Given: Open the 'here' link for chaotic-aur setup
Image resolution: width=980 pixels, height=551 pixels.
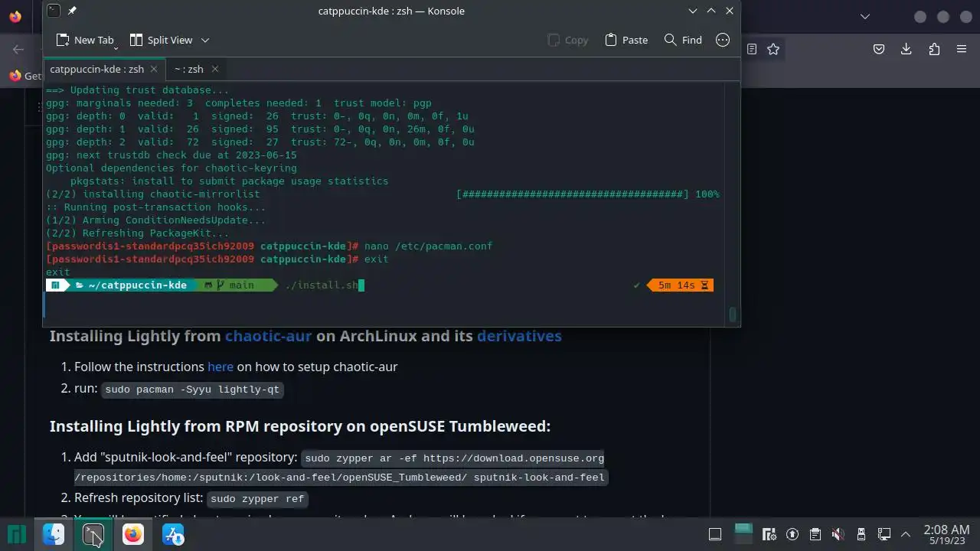Looking at the screenshot, I should click(220, 367).
